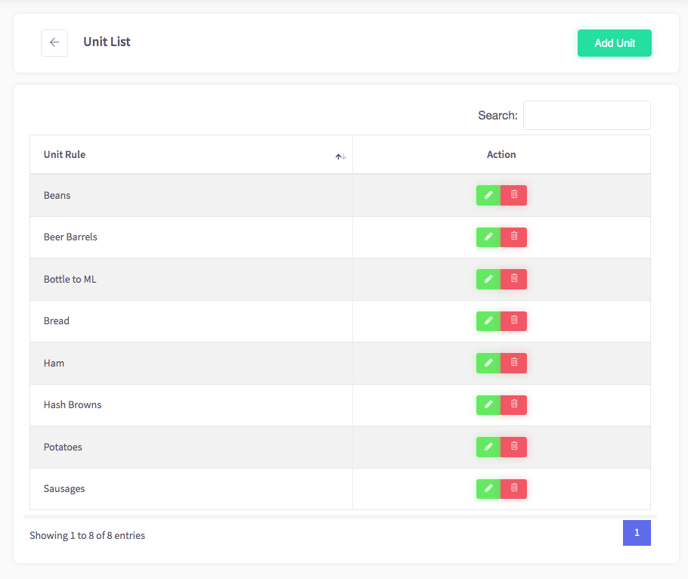Focus the Search input field
Image resolution: width=688 pixels, height=579 pixels.
click(x=587, y=115)
